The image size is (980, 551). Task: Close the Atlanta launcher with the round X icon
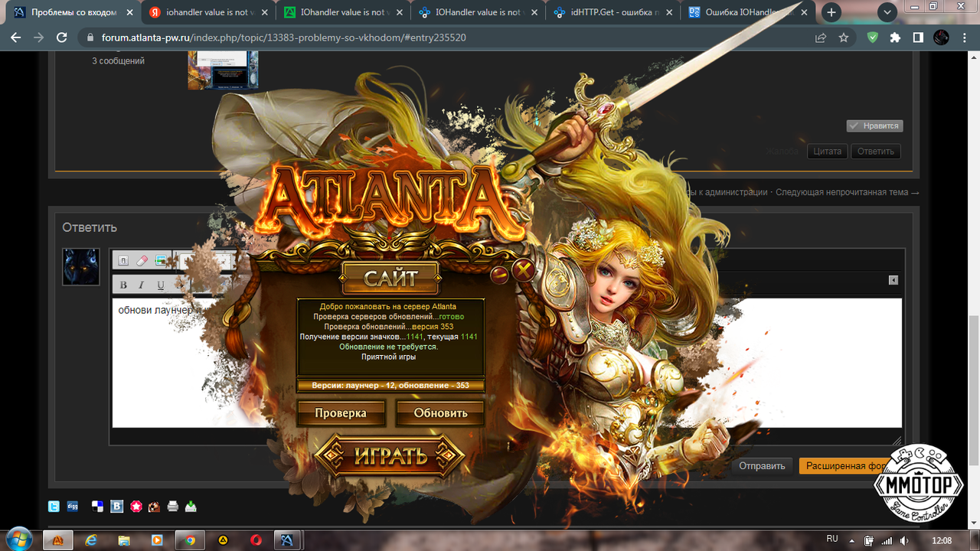click(x=523, y=270)
